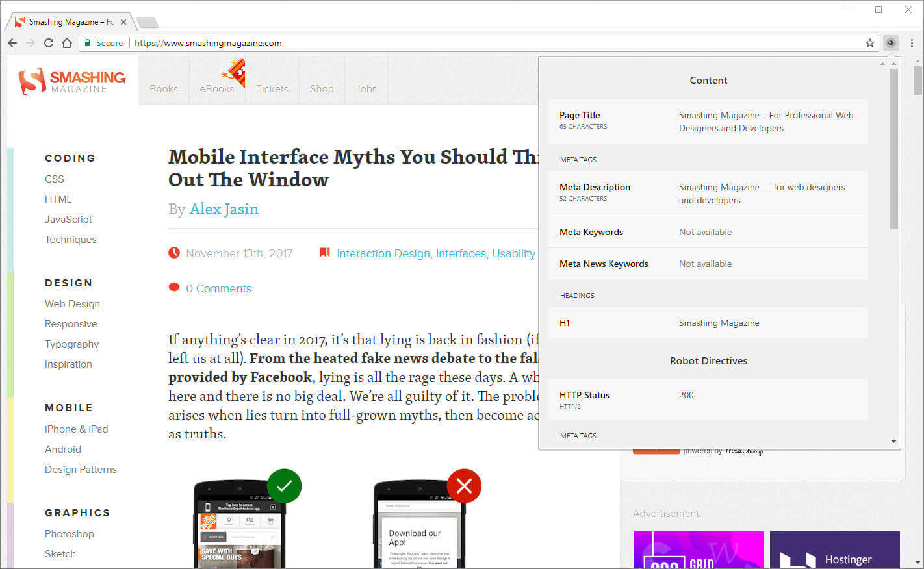Click the Secure padlock site info

(103, 43)
